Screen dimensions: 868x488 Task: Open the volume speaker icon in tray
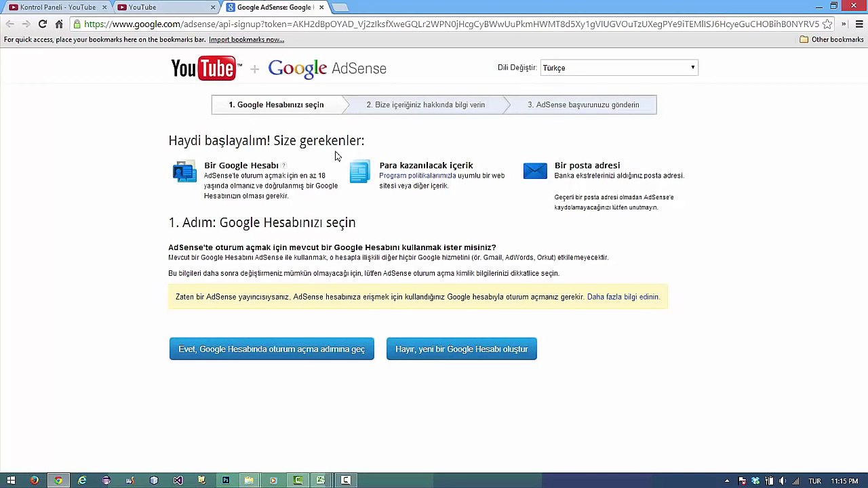point(782,481)
